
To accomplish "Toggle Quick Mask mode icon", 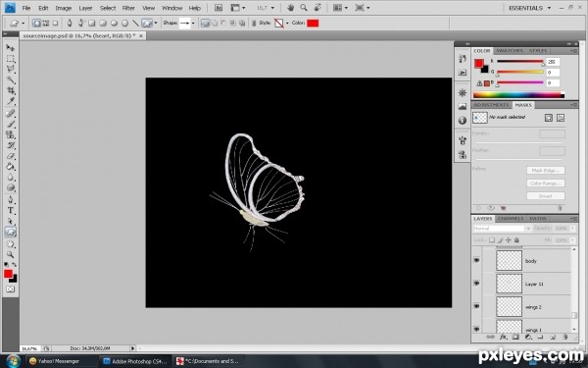I will 10,289.
